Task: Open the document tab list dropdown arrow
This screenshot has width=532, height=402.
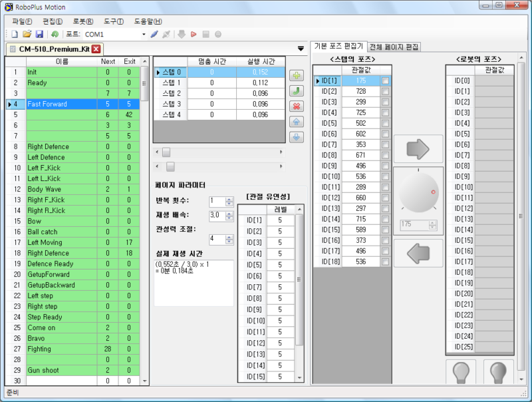Action: (301, 49)
